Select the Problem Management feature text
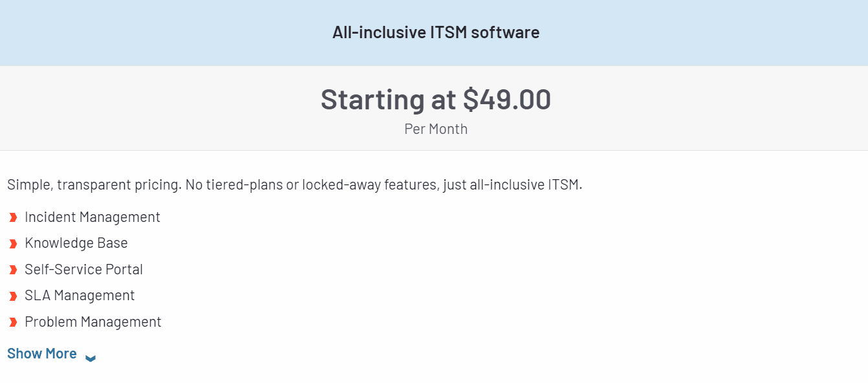Screen dimensions: 868x383 93,322
